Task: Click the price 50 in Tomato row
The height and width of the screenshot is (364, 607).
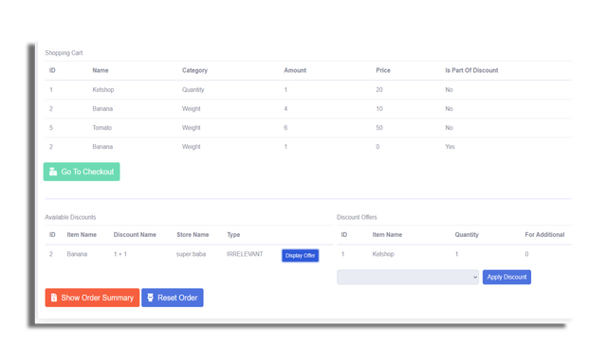Action: [x=379, y=128]
